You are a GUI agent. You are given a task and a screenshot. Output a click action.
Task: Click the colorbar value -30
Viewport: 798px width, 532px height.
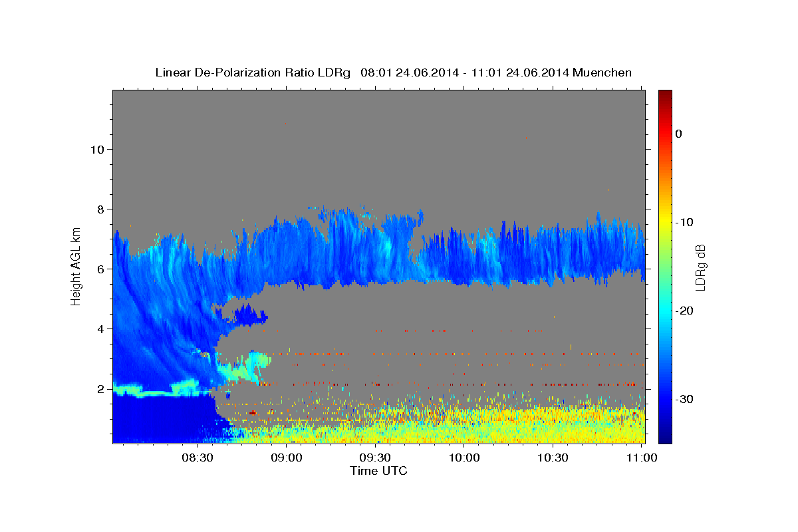(685, 399)
